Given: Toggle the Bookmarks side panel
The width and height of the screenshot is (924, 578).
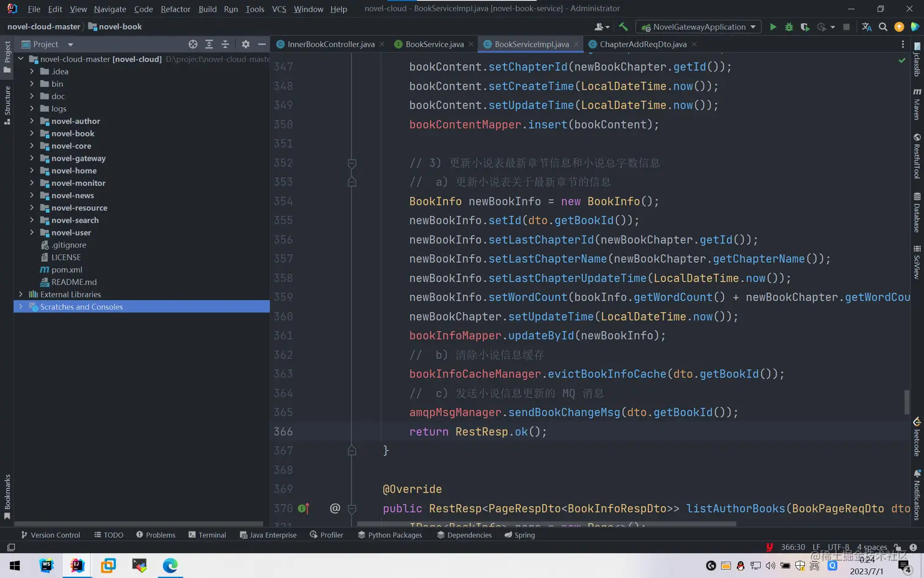Looking at the screenshot, I should [x=7, y=496].
